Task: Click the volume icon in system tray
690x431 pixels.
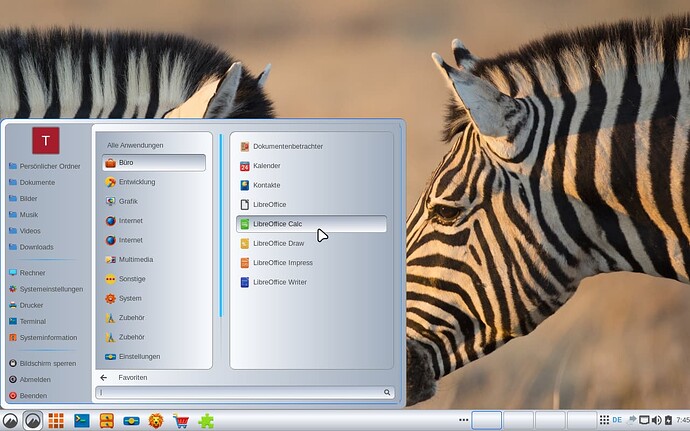Action: [x=656, y=420]
